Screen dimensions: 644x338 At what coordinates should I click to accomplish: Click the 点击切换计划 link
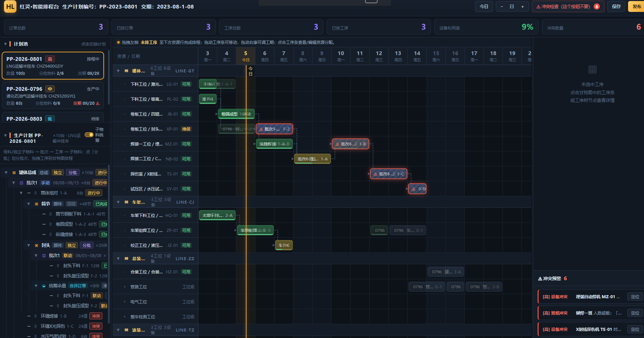coord(93,44)
